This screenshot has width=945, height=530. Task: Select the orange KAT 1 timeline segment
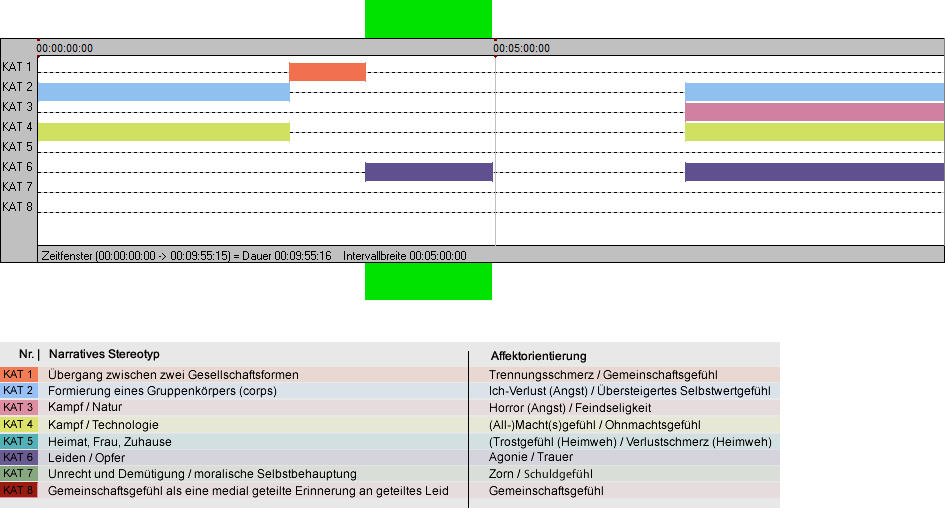[x=327, y=72]
